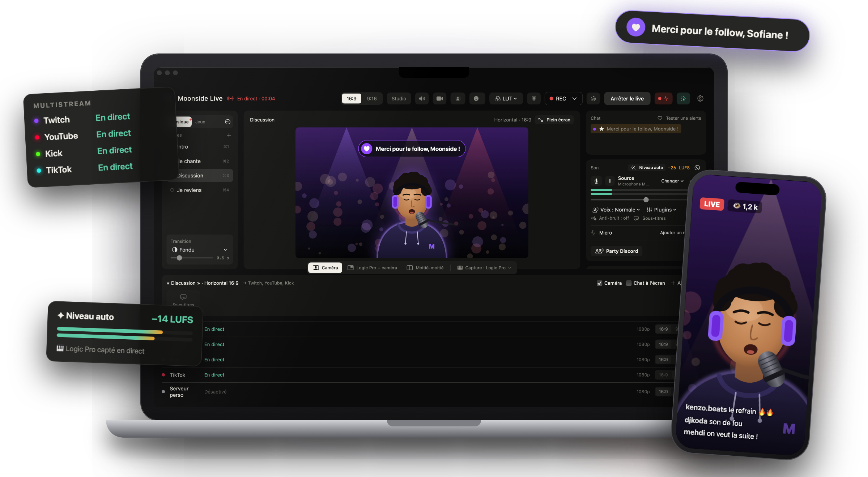
Task: Open settings via the gear icon
Action: click(700, 99)
